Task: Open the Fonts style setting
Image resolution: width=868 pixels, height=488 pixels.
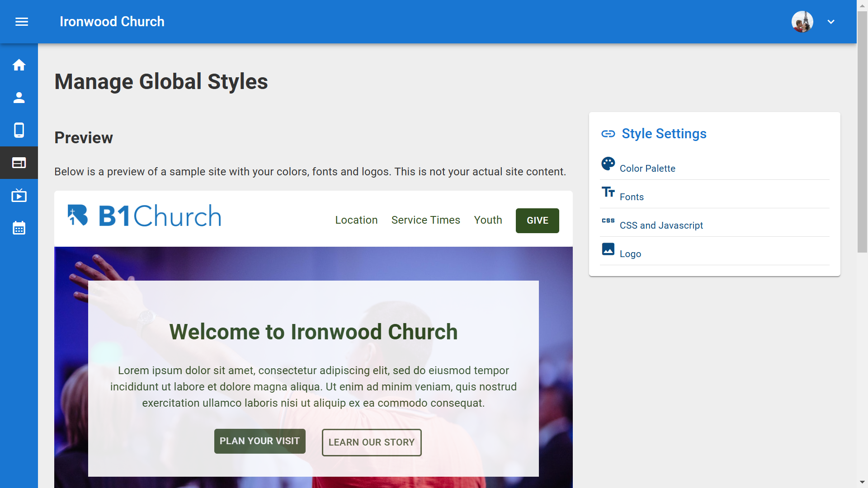Action: pos(632,197)
